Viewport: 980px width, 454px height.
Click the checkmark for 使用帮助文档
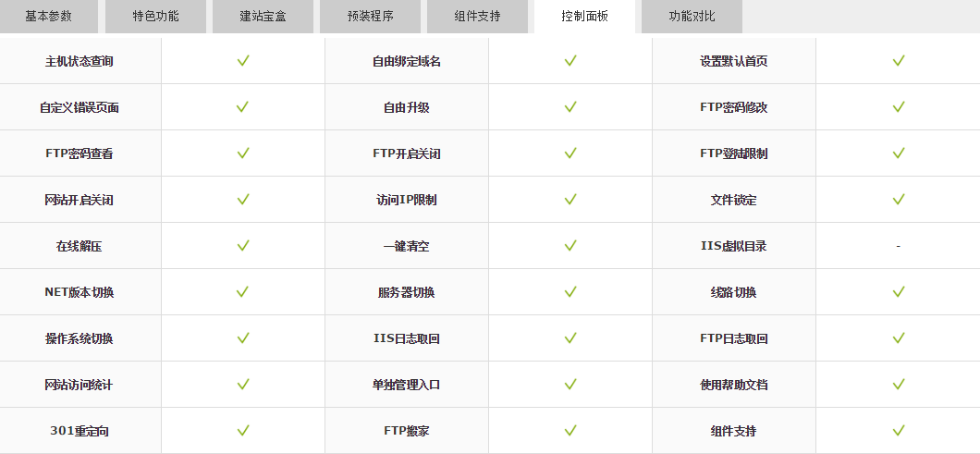point(898,385)
